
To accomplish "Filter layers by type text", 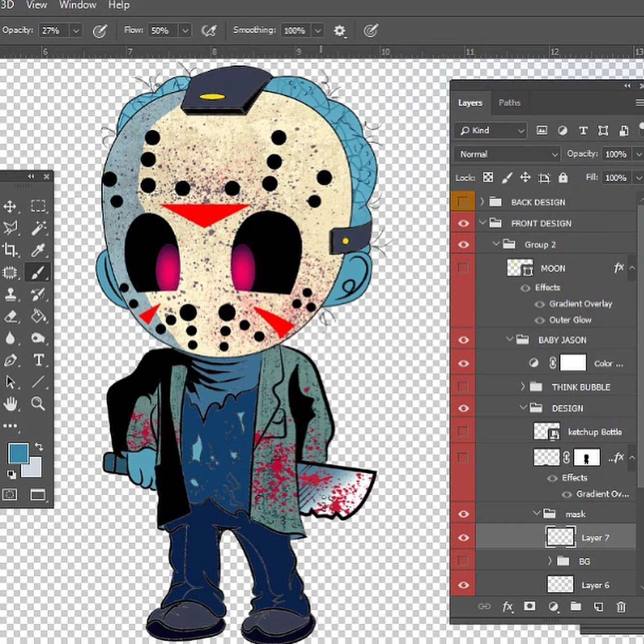I will coord(583,130).
